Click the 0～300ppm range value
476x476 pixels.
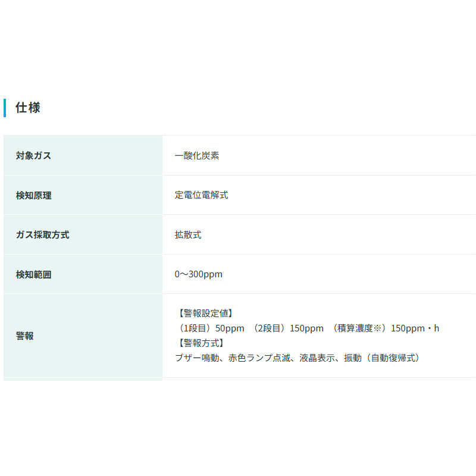[x=199, y=275]
